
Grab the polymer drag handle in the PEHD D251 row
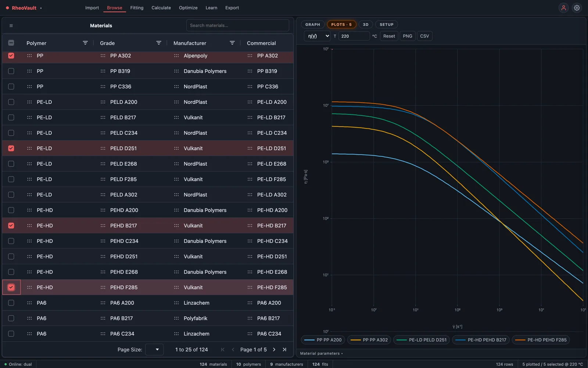(29, 256)
